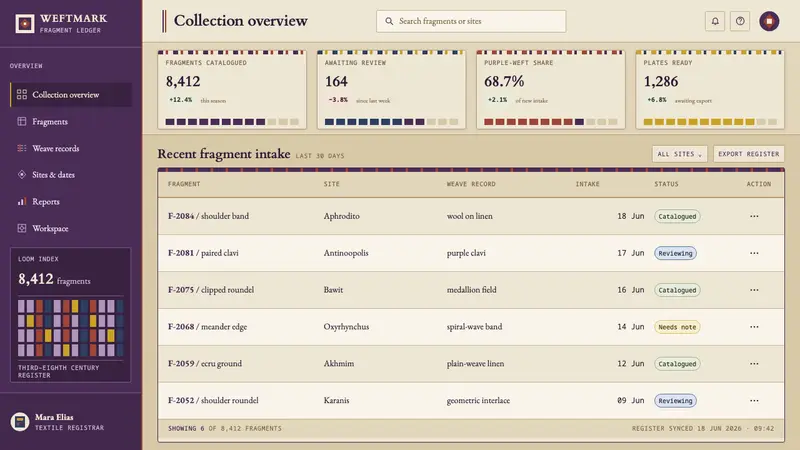Open the profile avatar menu in header
Image resolution: width=800 pixels, height=450 pixels.
pos(769,21)
